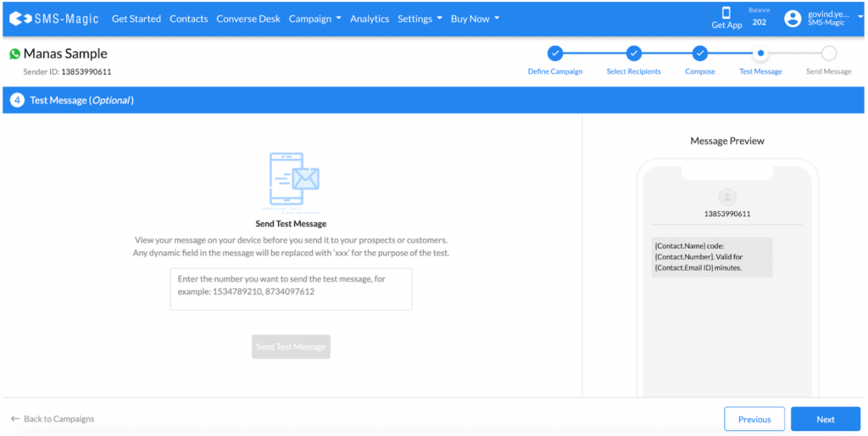Expand the Campaign dropdown menu
This screenshot has height=436, width=868.
pyautogui.click(x=314, y=19)
